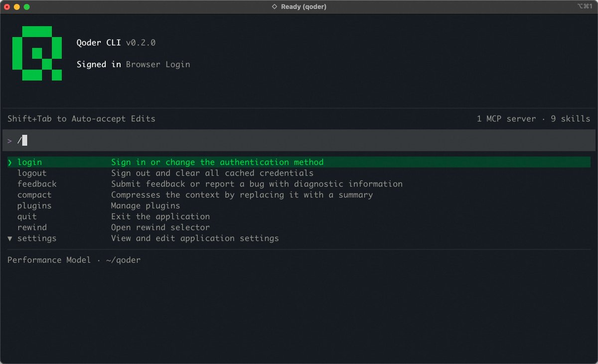Minimize the window with yellow button
The width and height of the screenshot is (598, 364).
pyautogui.click(x=17, y=7)
